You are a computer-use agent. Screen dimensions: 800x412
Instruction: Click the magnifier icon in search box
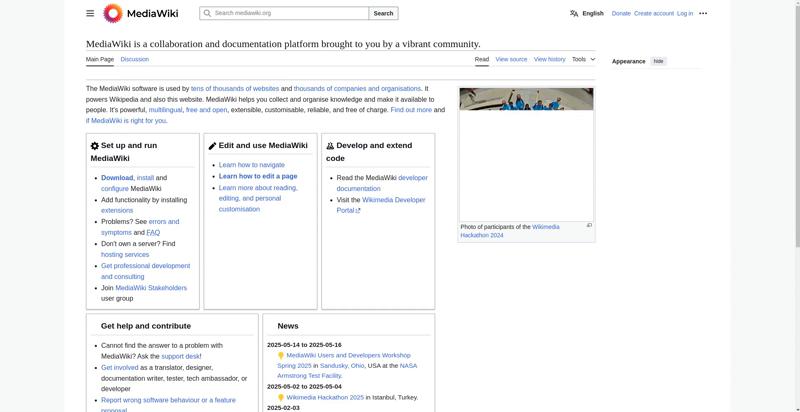[x=207, y=13]
